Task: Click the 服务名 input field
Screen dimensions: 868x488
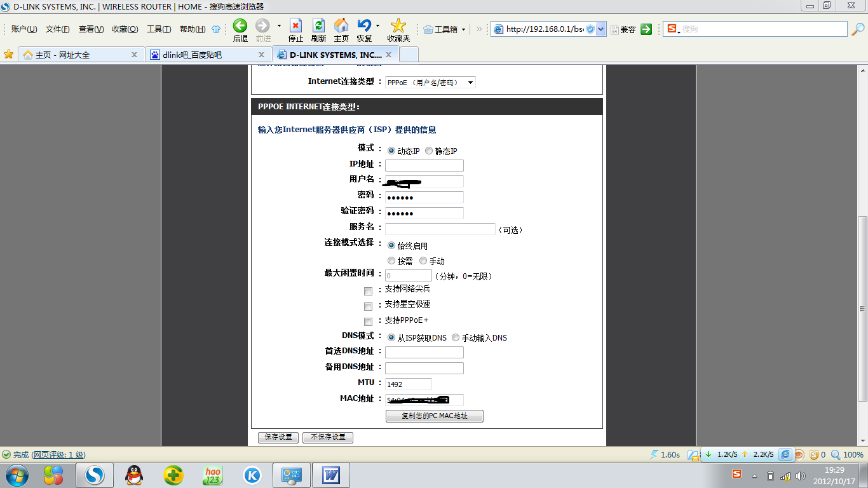Action: [440, 229]
